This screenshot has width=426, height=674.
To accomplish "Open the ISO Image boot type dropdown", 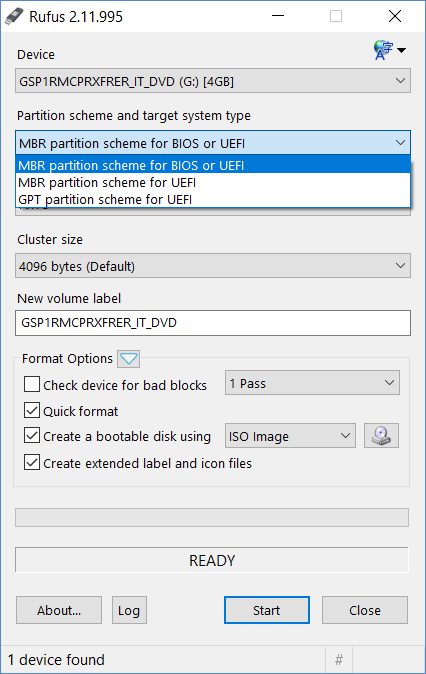I will pyautogui.click(x=290, y=436).
